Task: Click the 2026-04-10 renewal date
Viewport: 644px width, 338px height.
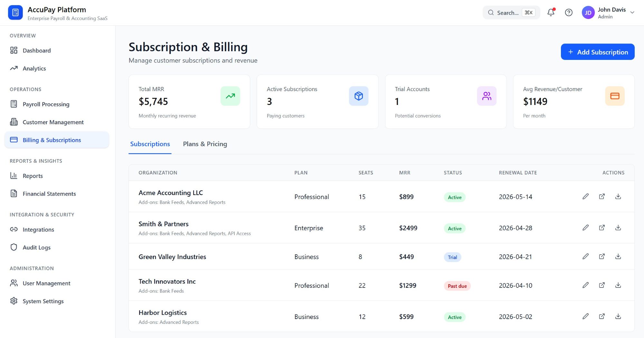Action: pyautogui.click(x=516, y=285)
